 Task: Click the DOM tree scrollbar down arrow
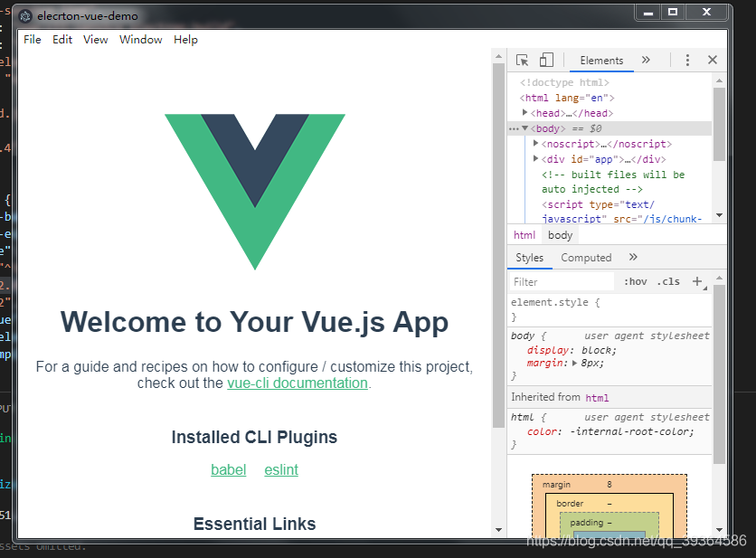tap(719, 215)
